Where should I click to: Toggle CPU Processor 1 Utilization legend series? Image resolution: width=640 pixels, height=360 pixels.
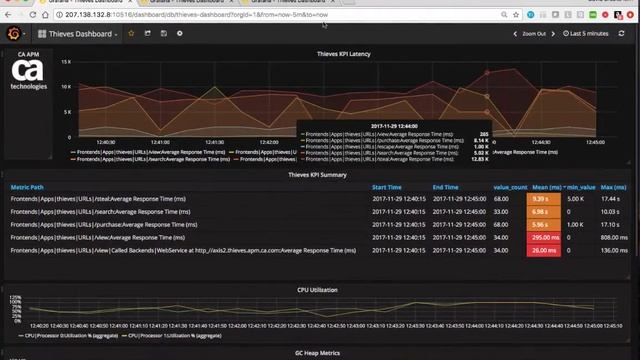click(175, 336)
